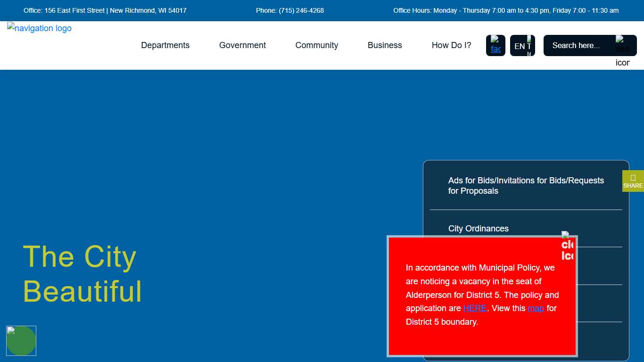Click the navigation logo
This screenshot has height=362, width=644.
tap(39, 28)
